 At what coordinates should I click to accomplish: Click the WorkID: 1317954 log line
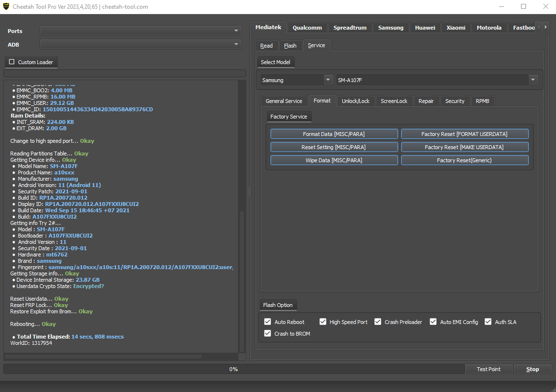(x=31, y=343)
